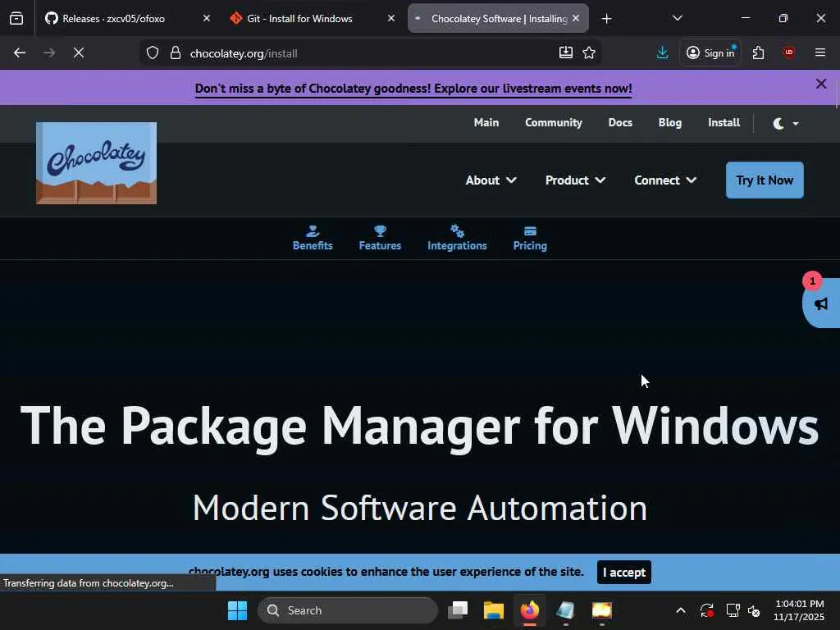Close the Releases zxcv05/ofoxo tab
The width and height of the screenshot is (840, 630).
tap(206, 18)
